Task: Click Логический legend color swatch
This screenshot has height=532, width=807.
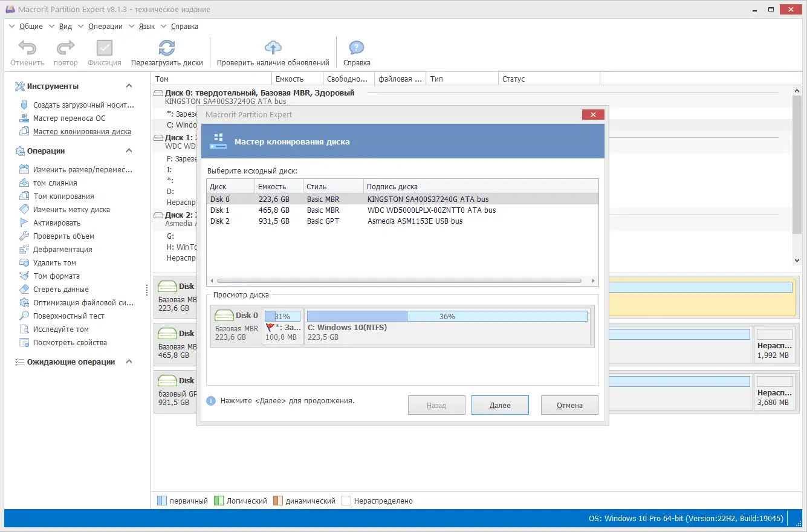Action: click(219, 501)
